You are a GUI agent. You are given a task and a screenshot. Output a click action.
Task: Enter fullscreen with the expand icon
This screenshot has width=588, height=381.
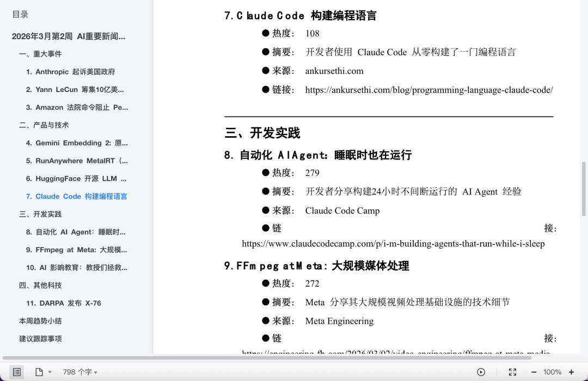click(x=513, y=372)
